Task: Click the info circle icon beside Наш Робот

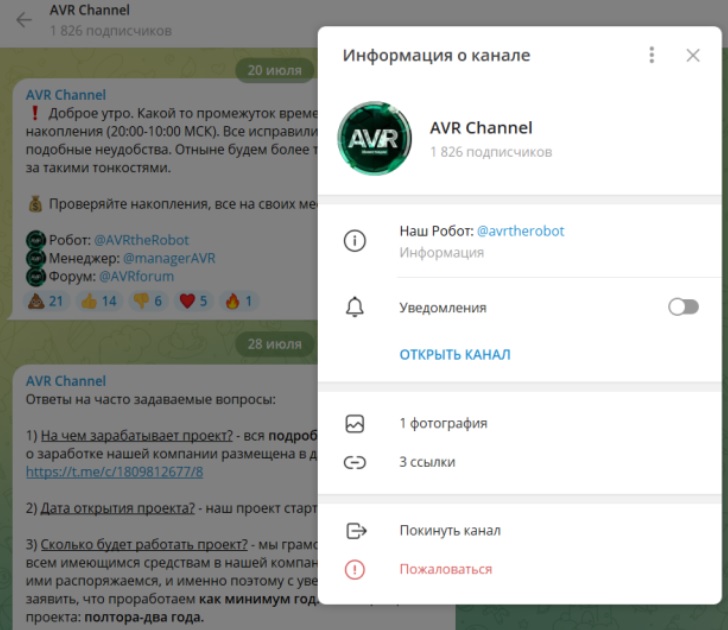Action: pos(355,241)
